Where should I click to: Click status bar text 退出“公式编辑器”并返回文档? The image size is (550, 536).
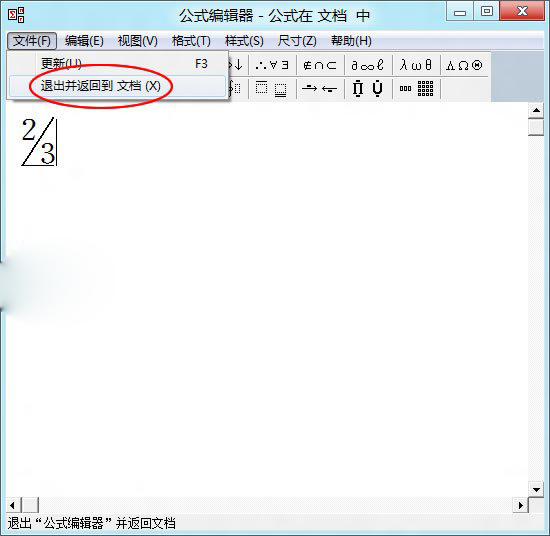click(x=91, y=523)
